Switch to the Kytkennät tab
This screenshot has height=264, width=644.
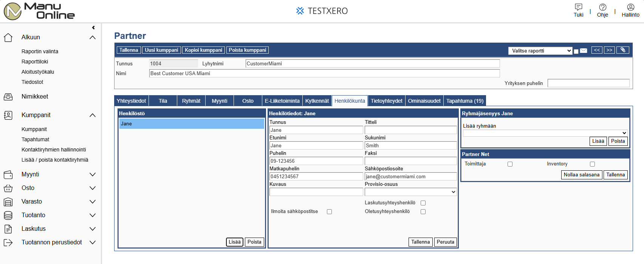(x=317, y=101)
